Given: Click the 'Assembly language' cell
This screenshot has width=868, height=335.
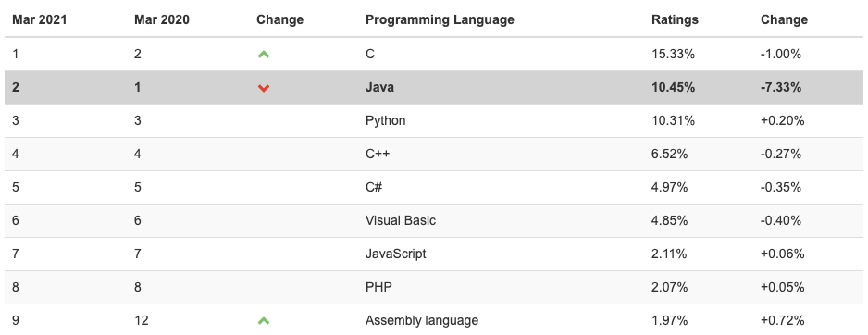Looking at the screenshot, I should 422,320.
